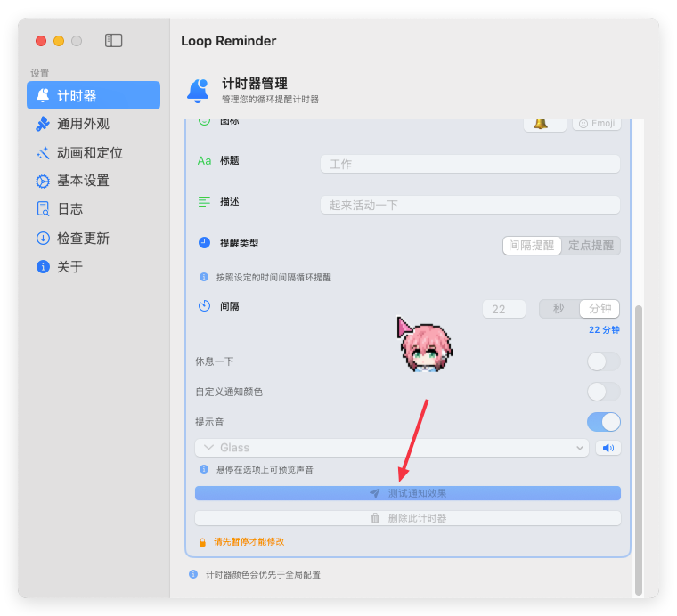Click the orange lock icon
677x616 pixels.
(202, 542)
